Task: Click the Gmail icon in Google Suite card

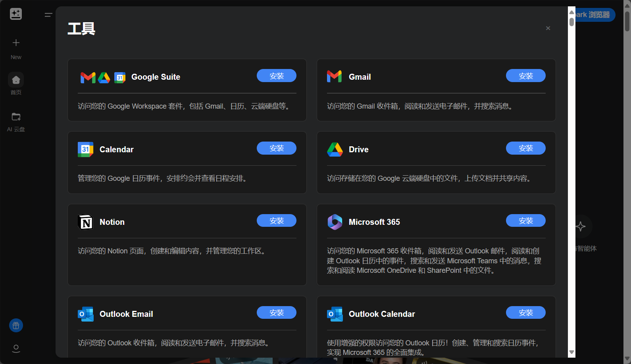Action: point(88,78)
